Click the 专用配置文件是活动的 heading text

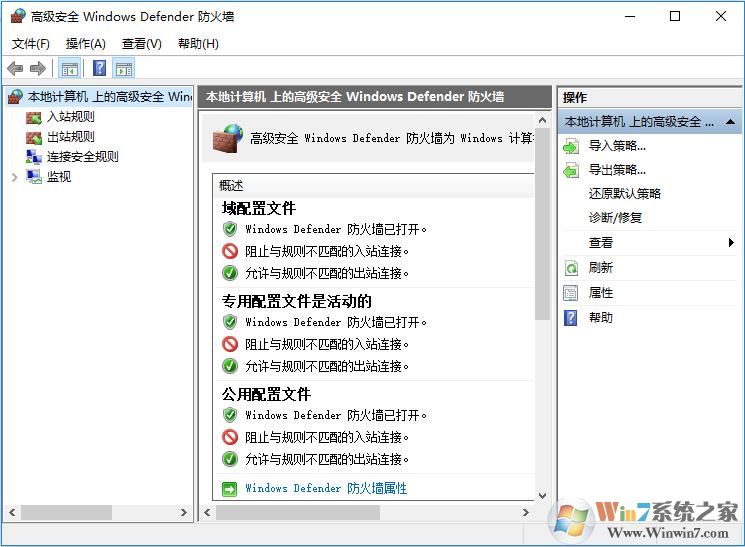pos(296,301)
